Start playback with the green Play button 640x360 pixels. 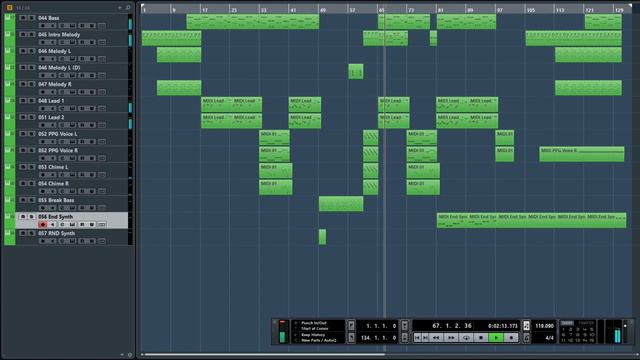(x=496, y=338)
